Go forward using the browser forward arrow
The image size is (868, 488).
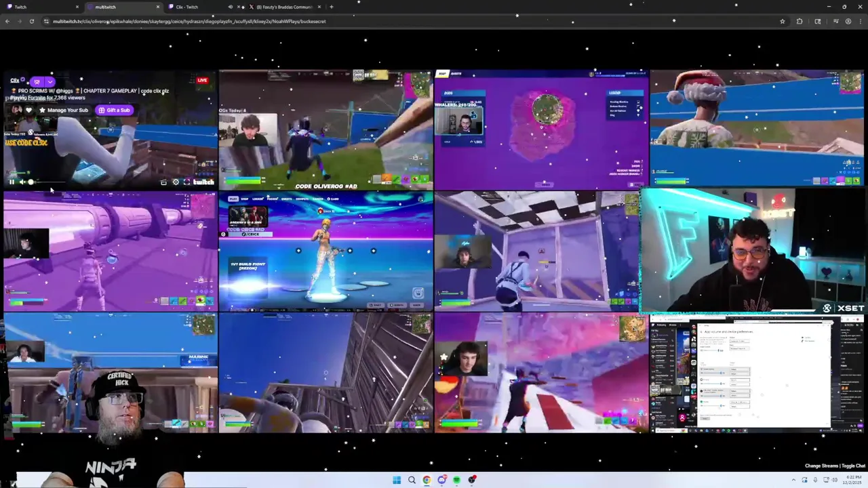[19, 21]
